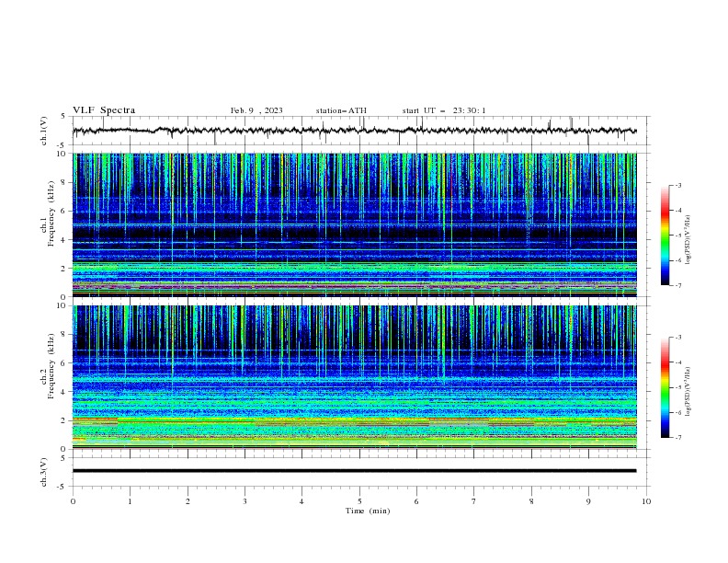This screenshot has height=563, width=728.
Task: Click time axis tick label "8"
Action: (x=531, y=501)
